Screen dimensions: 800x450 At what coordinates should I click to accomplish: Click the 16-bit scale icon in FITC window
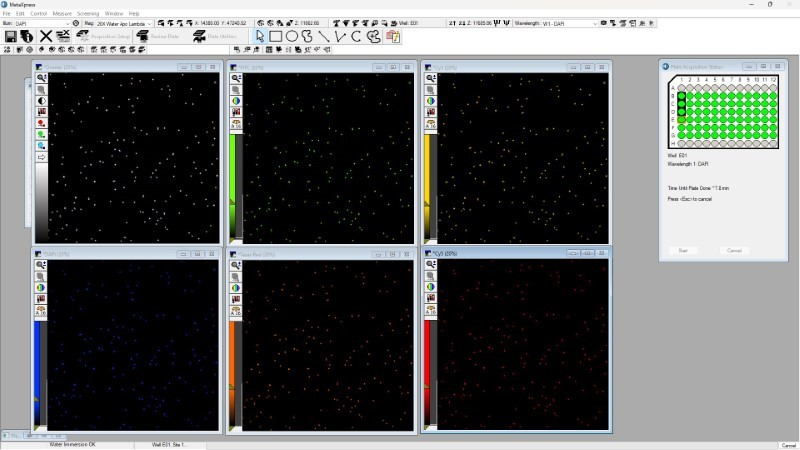[236, 124]
